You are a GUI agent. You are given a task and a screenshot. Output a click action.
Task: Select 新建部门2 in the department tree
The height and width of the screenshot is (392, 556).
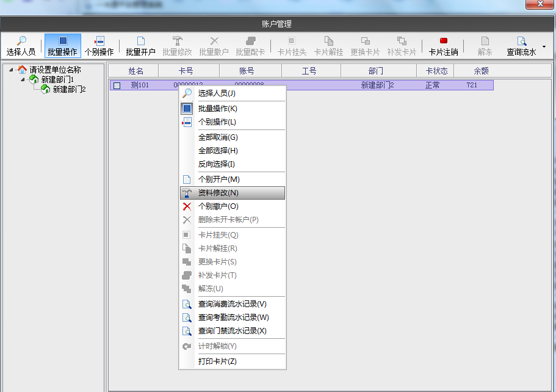pos(69,89)
